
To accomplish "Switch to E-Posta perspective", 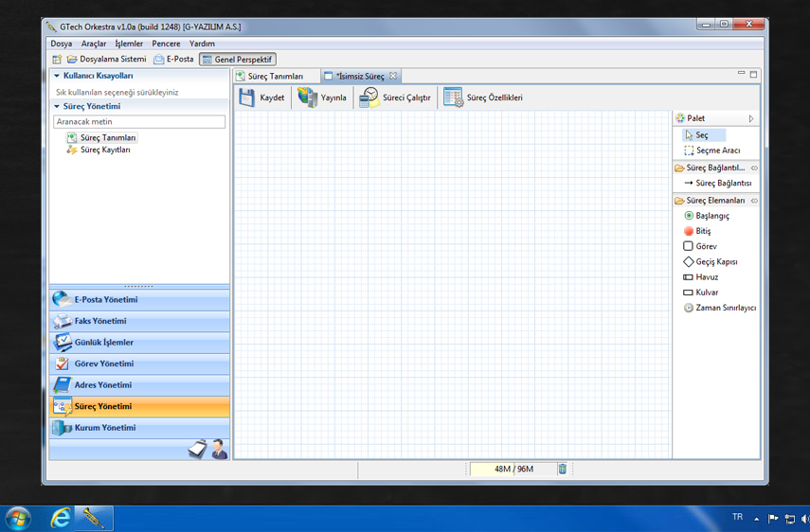I will [x=173, y=60].
